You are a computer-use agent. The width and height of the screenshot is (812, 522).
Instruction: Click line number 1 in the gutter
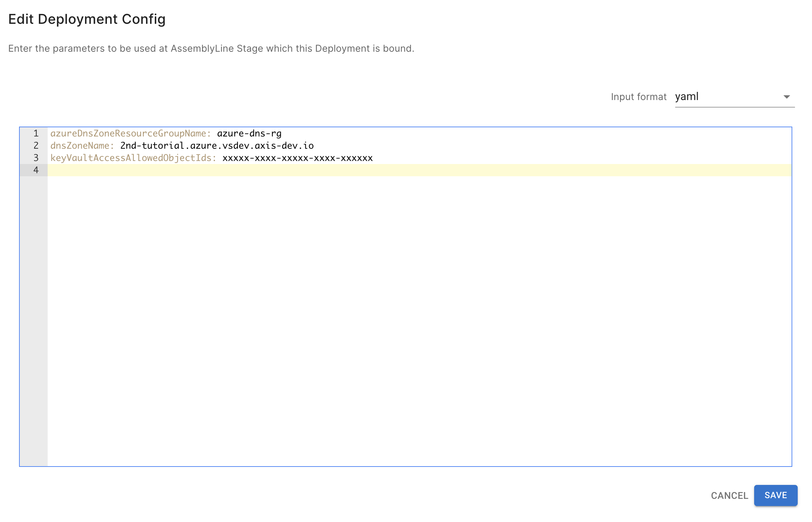pos(36,133)
